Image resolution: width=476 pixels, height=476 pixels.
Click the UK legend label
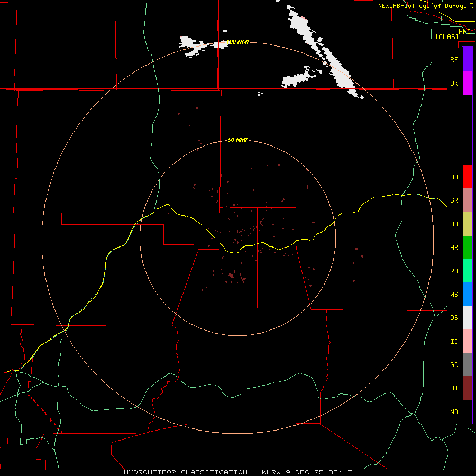(x=454, y=83)
